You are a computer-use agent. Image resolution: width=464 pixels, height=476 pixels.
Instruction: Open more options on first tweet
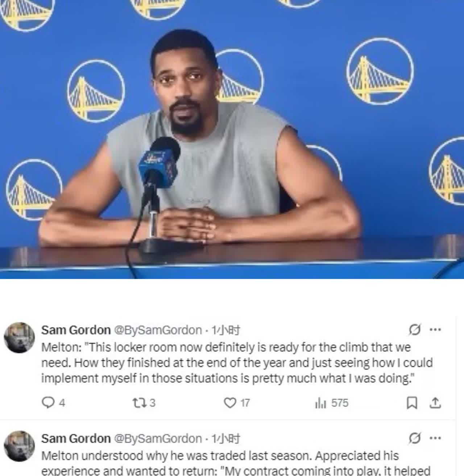click(435, 330)
